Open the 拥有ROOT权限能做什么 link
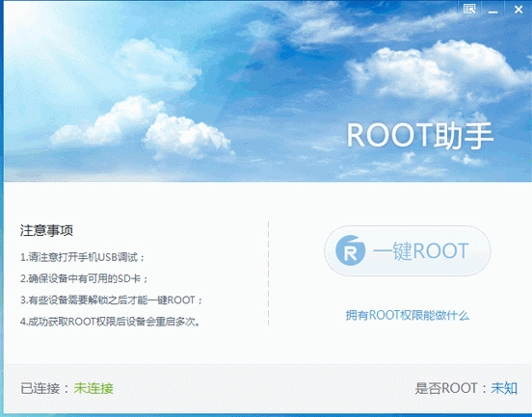This screenshot has width=532, height=417. [x=407, y=315]
